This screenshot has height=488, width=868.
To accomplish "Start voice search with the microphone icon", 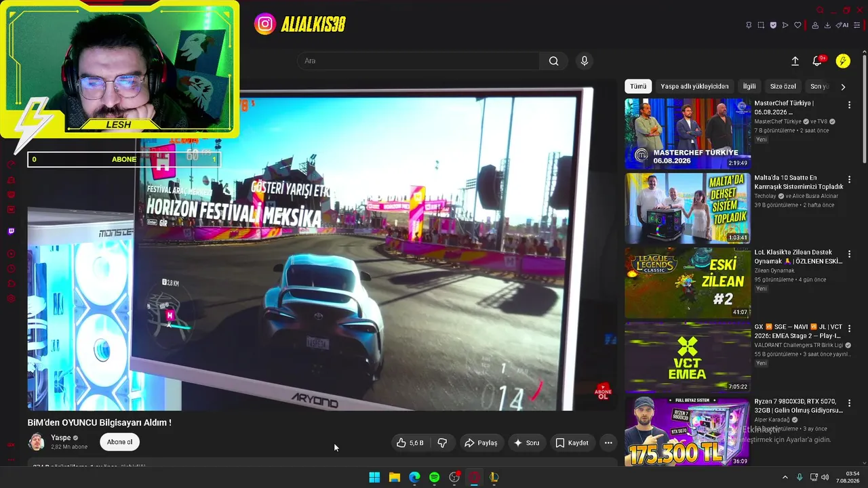I will (585, 61).
